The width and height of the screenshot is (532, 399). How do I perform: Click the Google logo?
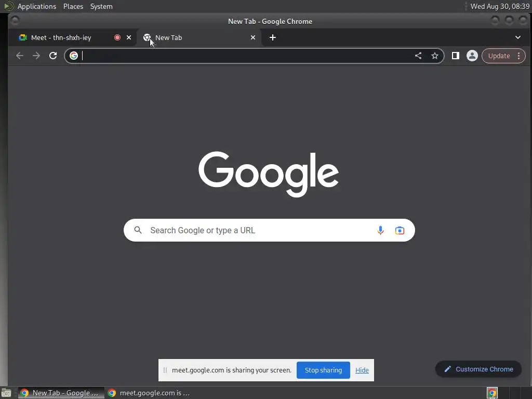(x=269, y=174)
